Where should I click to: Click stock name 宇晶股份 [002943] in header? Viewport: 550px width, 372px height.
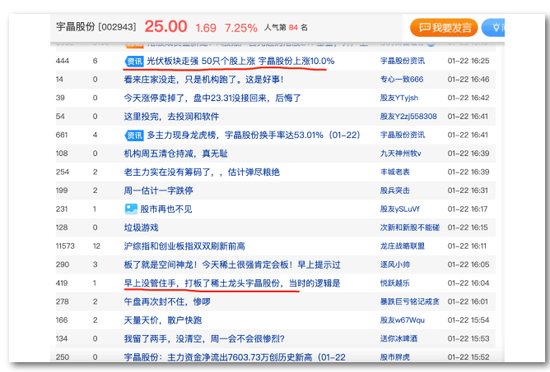(x=96, y=27)
